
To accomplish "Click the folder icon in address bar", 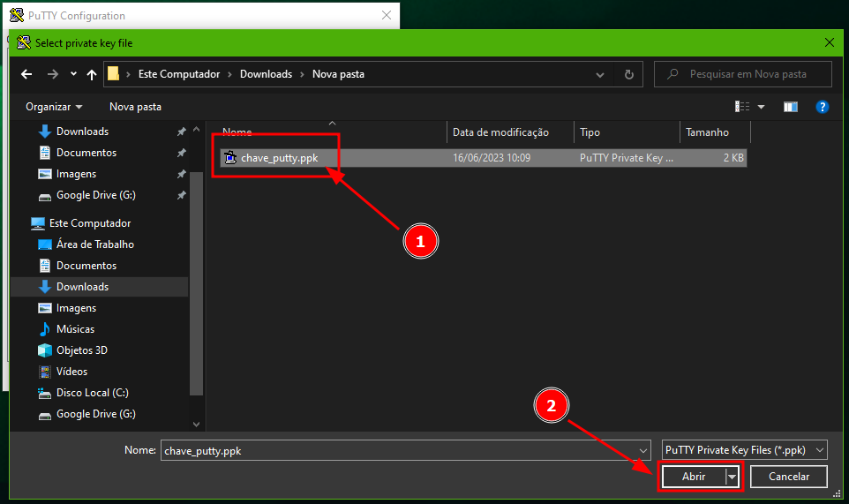I will (113, 73).
